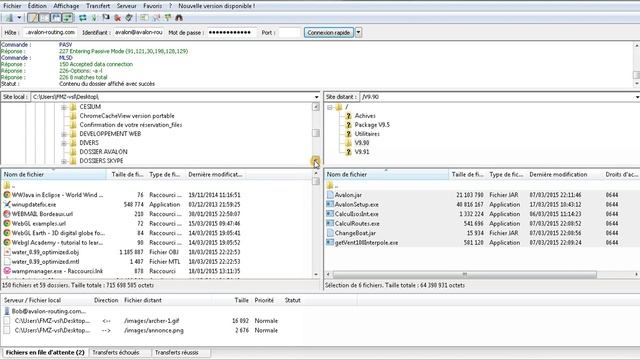
Task: Open the Connexion rapide history dropdown
Action: tap(358, 33)
